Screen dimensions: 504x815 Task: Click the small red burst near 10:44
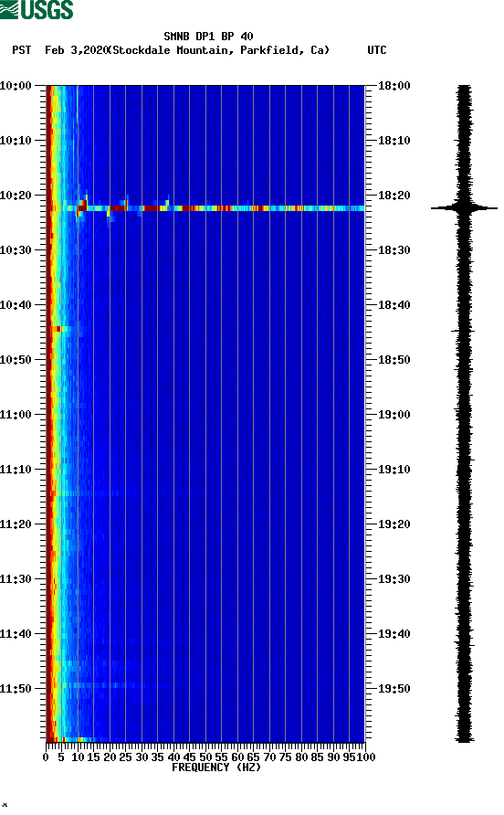click(x=58, y=329)
